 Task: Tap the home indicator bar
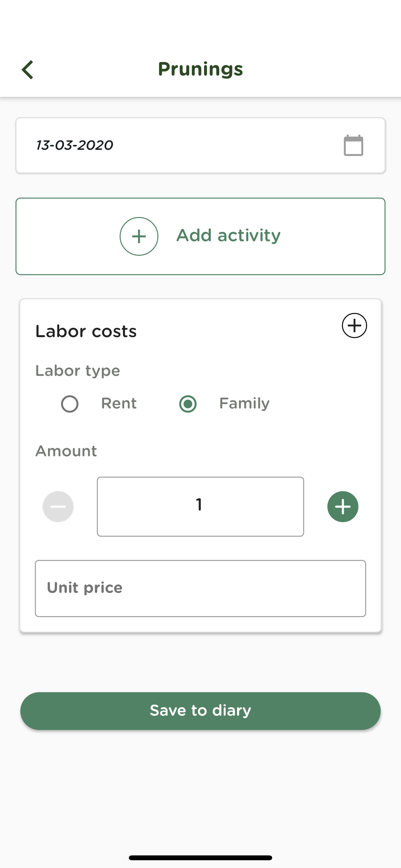(x=200, y=858)
